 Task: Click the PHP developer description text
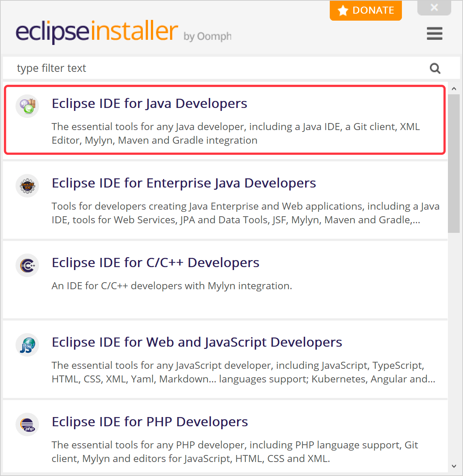tap(235, 452)
